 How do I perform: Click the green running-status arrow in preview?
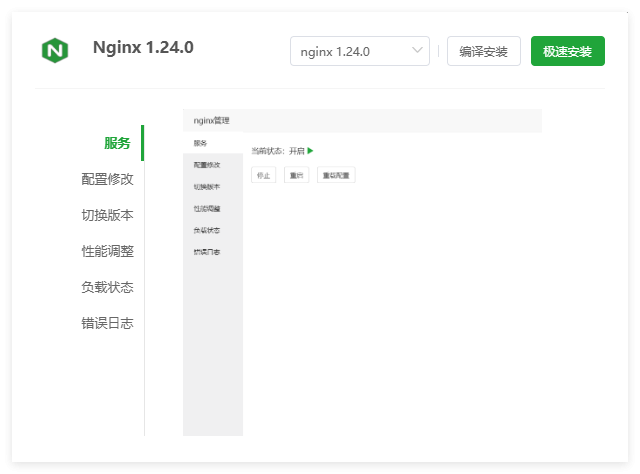[x=311, y=151]
